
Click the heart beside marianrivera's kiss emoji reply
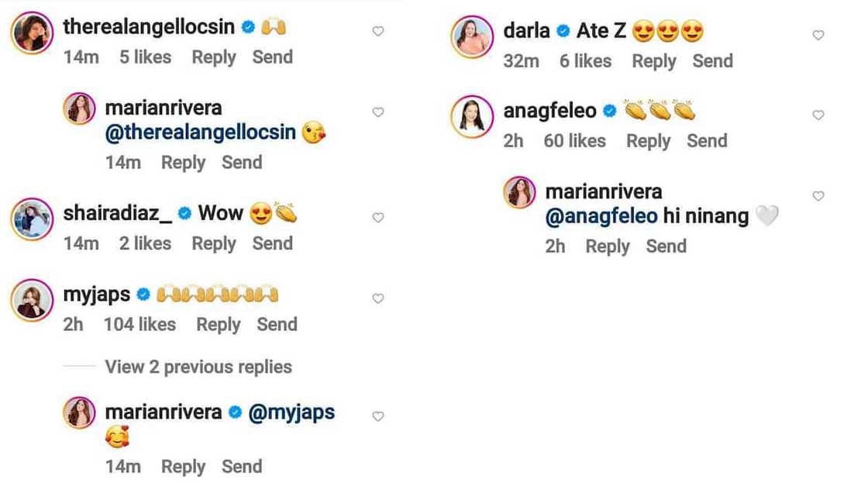[x=378, y=112]
